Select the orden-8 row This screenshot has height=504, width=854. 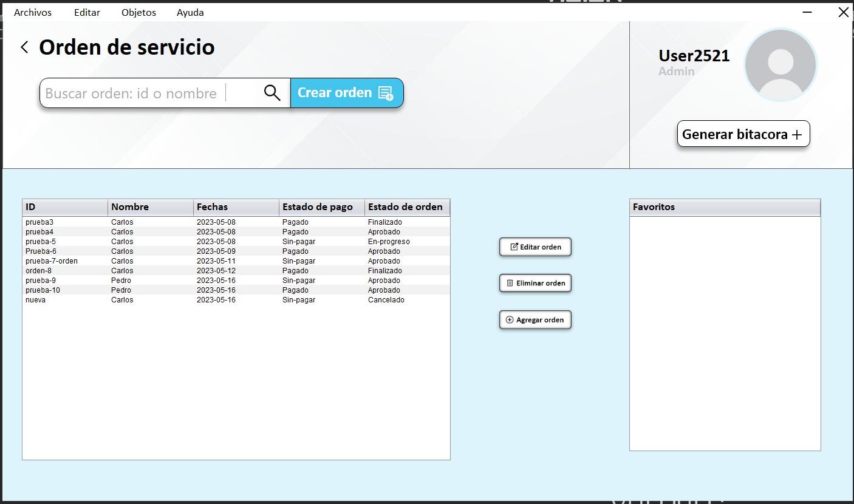point(236,271)
